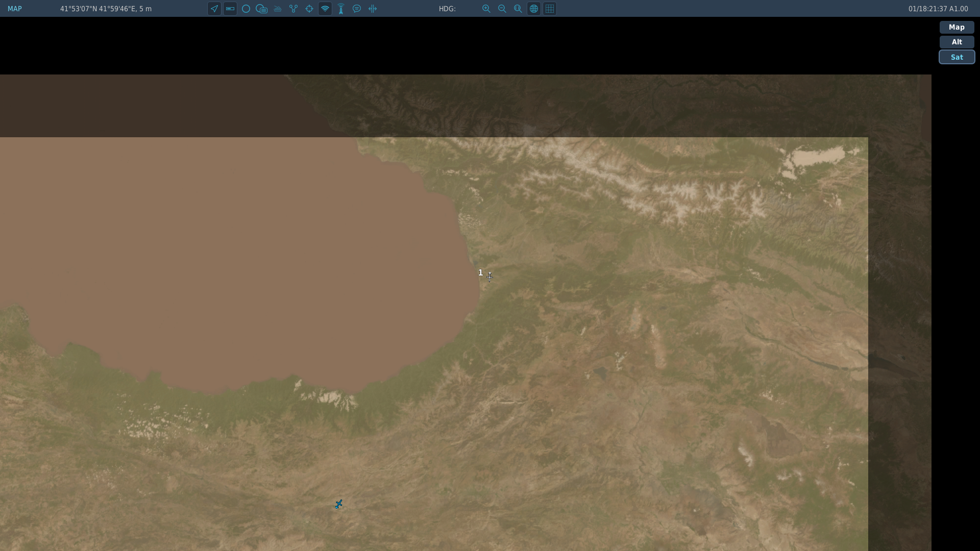
Task: Click the crosshair target icon
Action: 309,9
